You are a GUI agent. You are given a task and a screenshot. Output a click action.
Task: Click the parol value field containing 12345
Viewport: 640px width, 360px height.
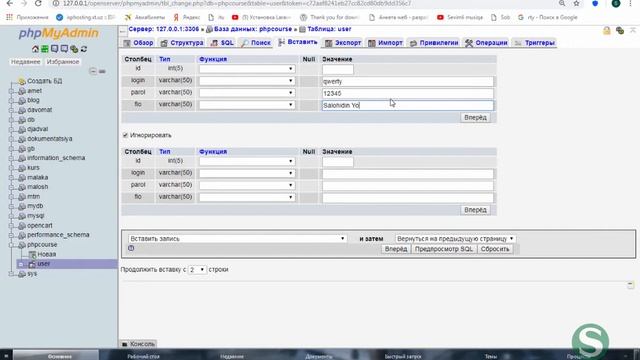pyautogui.click(x=407, y=93)
